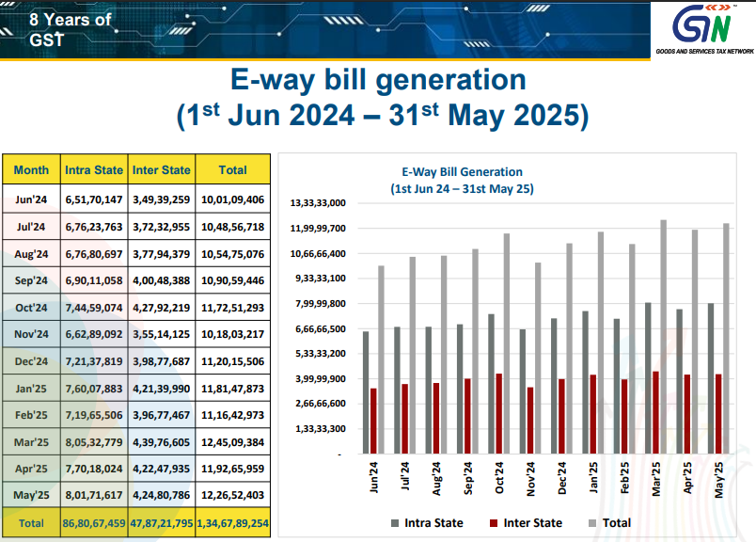Click the cell 7,19,65,506
Image resolution: width=756 pixels, height=542 pixels.
point(94,415)
